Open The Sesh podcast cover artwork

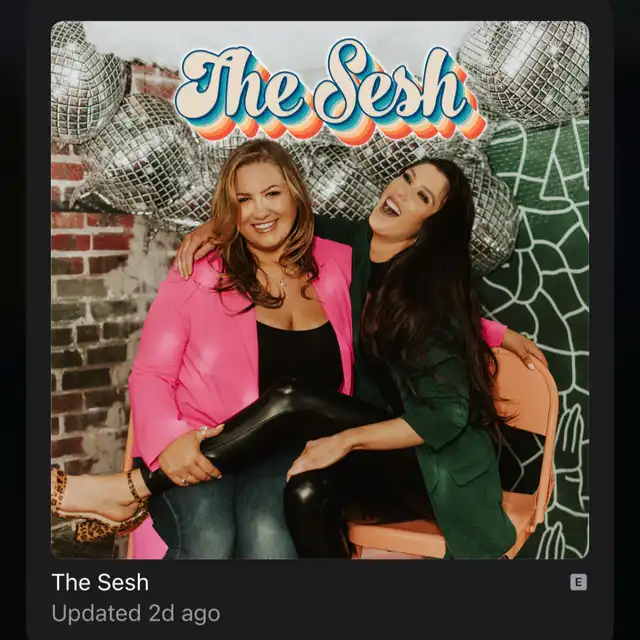[x=320, y=290]
